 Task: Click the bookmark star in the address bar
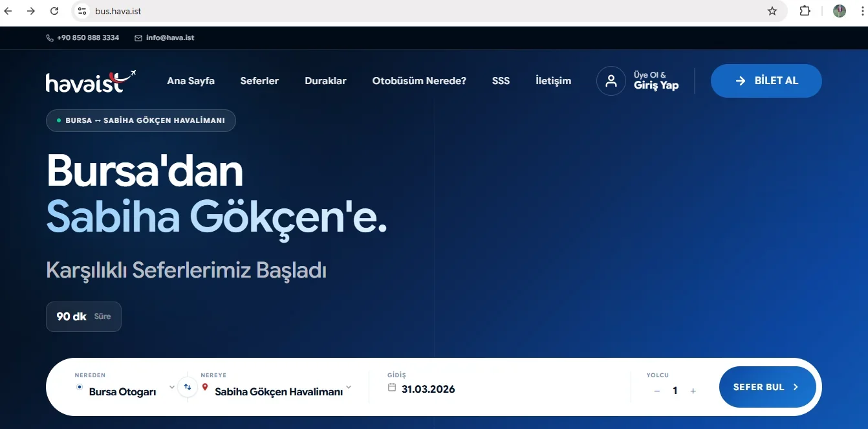[772, 11]
